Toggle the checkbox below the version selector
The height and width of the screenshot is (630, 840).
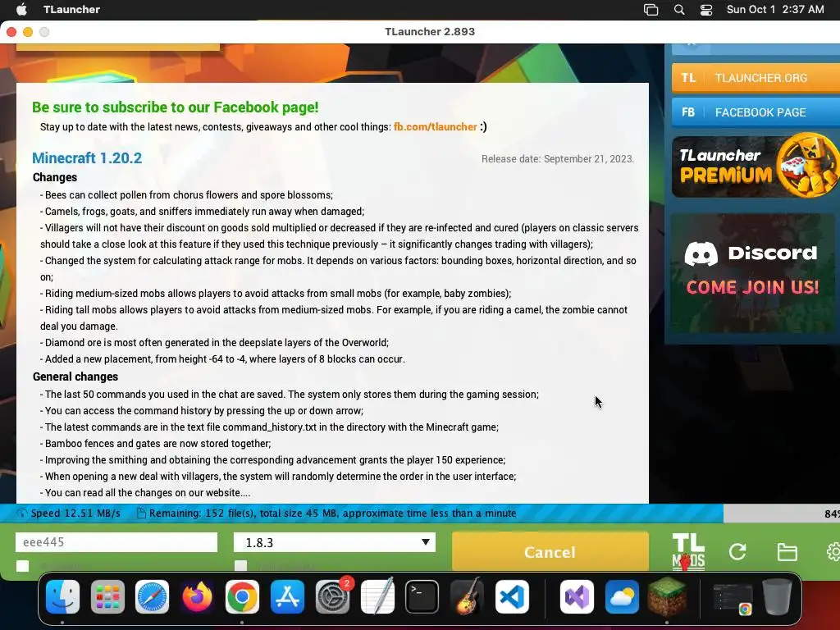[241, 566]
